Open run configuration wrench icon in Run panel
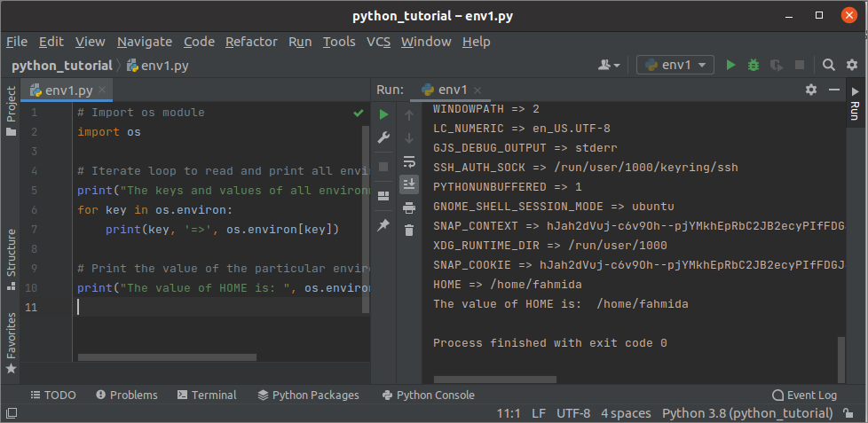 (x=383, y=137)
